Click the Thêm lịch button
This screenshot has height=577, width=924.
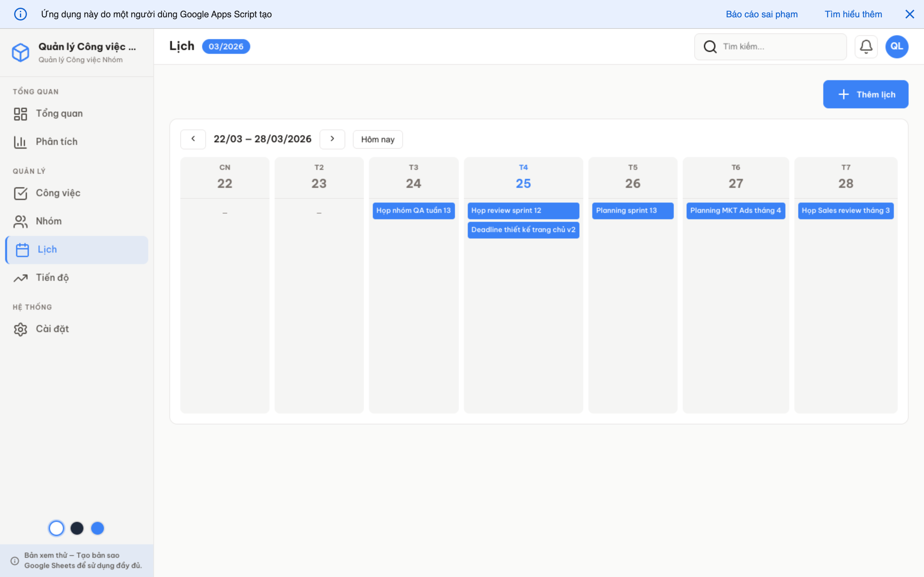(x=866, y=94)
